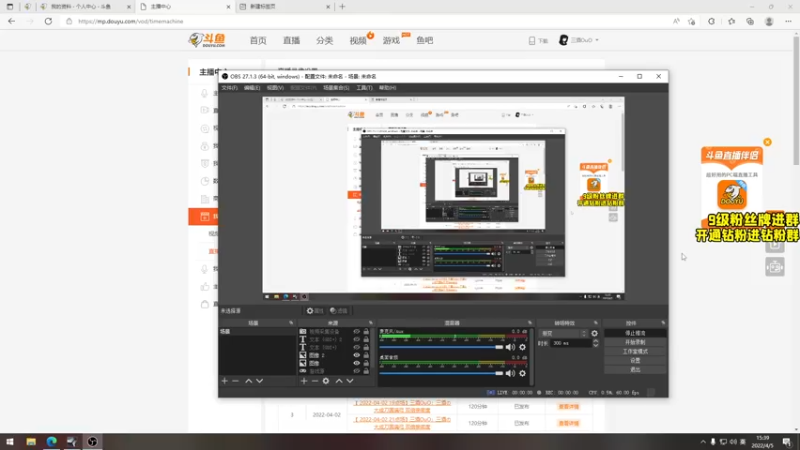
Task: Click OBS preview canvas thumbnail
Action: [x=443, y=198]
